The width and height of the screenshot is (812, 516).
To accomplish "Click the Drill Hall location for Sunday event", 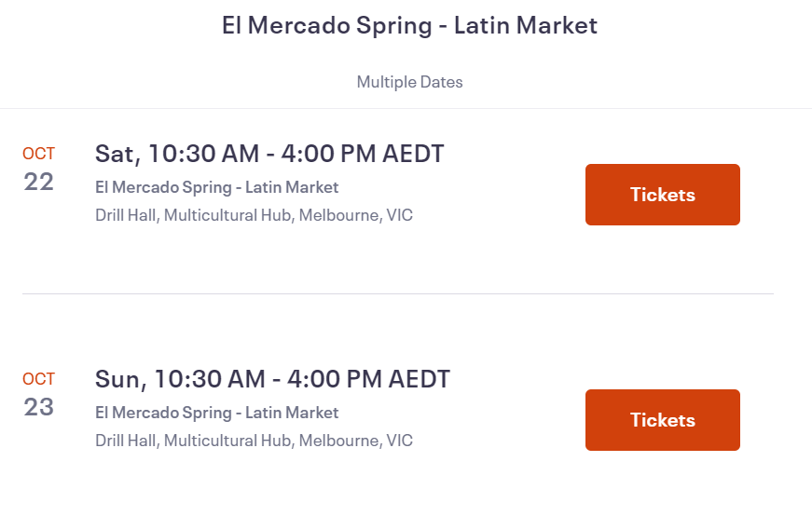I will (x=254, y=441).
